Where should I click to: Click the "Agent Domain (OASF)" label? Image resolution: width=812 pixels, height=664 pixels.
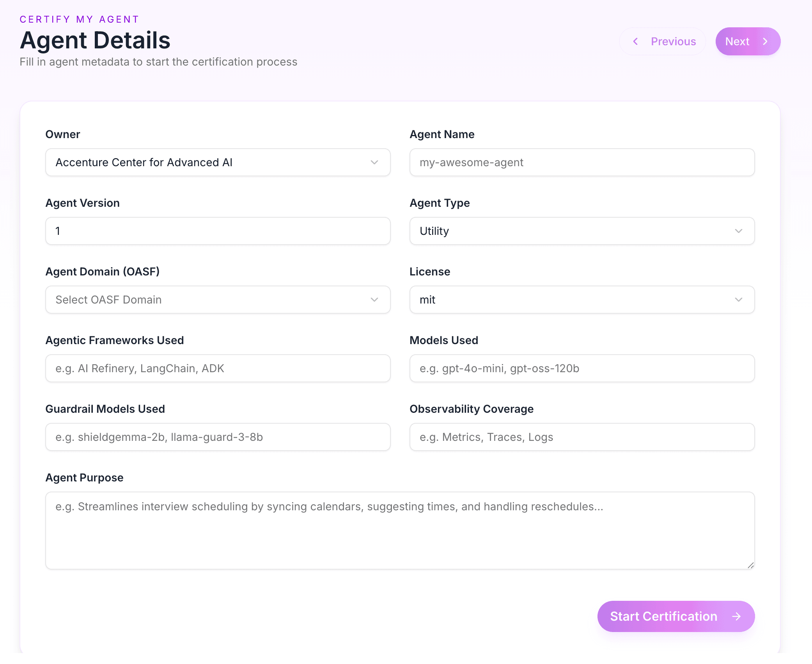tap(103, 272)
